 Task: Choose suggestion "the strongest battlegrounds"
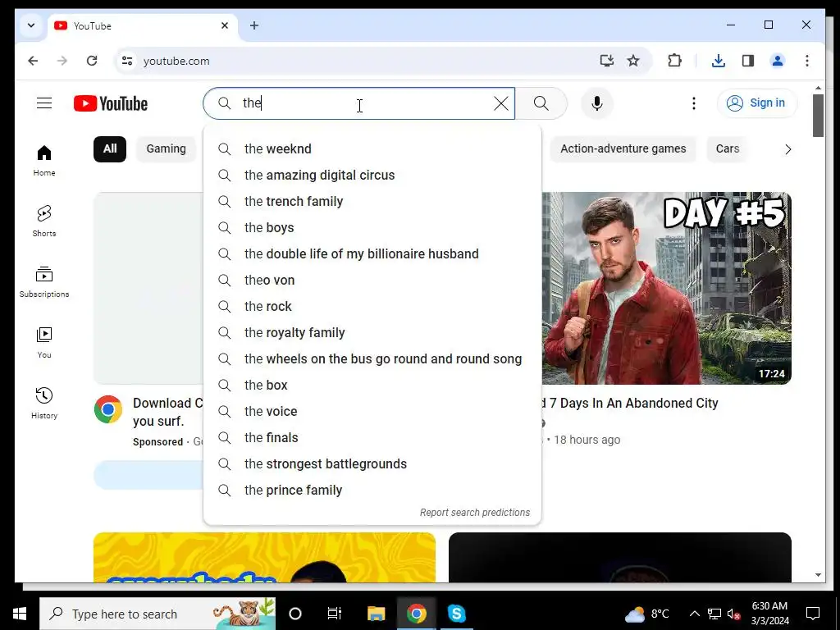pos(372,464)
